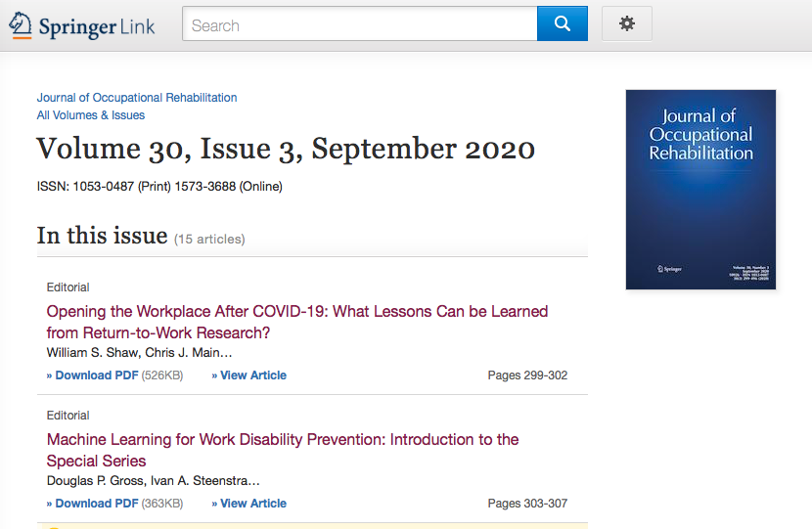Open the COVID-19 workplace editorial title
The height and width of the screenshot is (529, 812).
click(297, 322)
